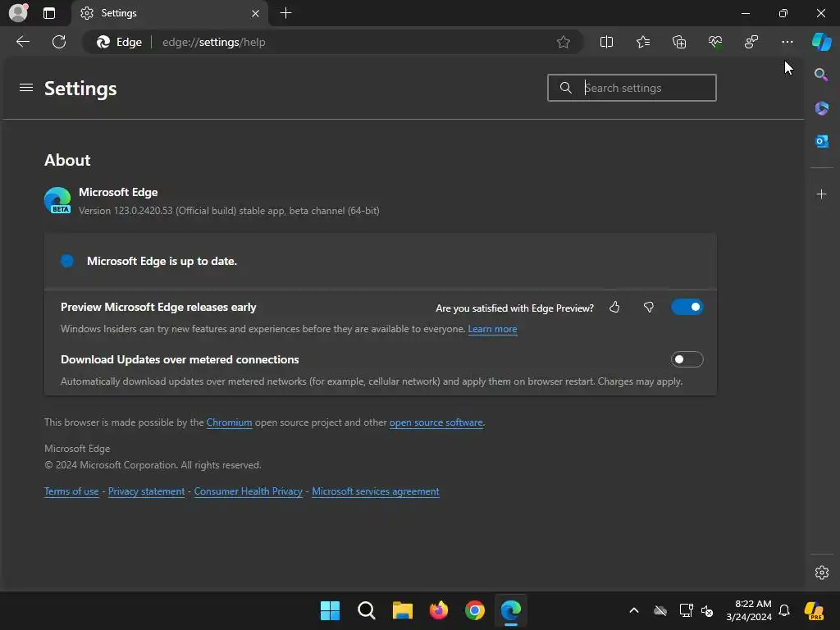Open the notifications bell
Screen dimensions: 840x630
[x=784, y=610]
